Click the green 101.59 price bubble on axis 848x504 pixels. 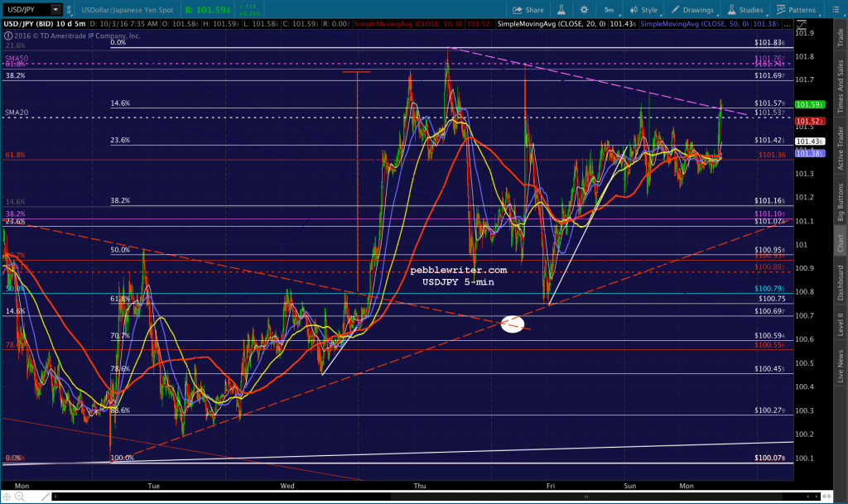pos(810,104)
